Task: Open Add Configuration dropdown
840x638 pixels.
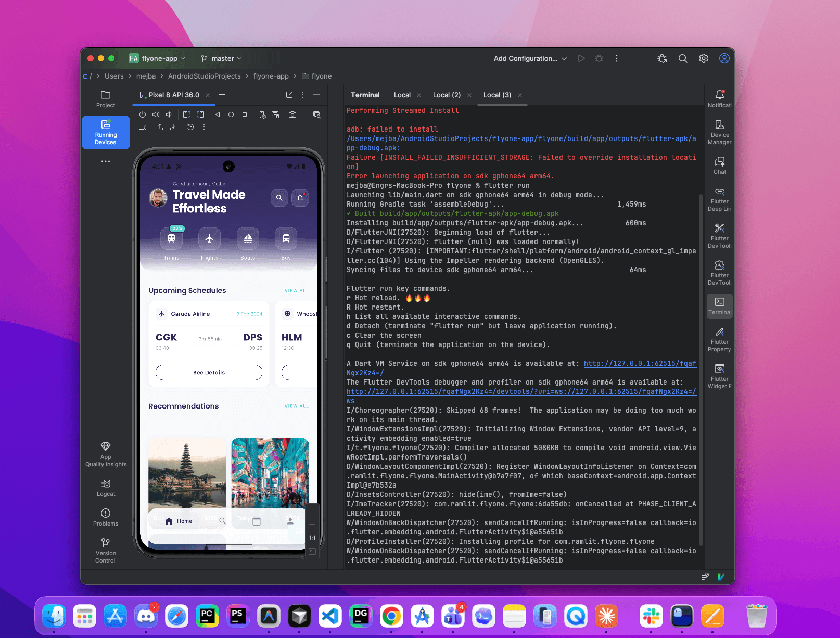Action: click(x=530, y=58)
